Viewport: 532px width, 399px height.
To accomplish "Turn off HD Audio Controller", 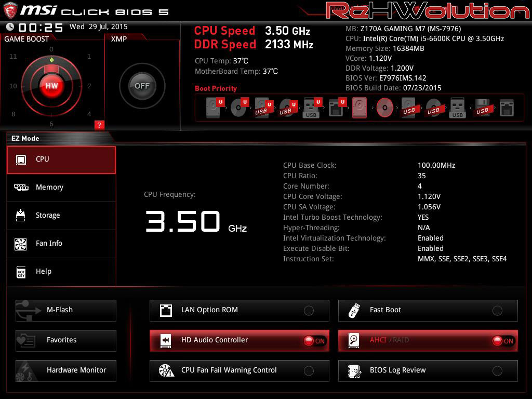I will pyautogui.click(x=314, y=341).
